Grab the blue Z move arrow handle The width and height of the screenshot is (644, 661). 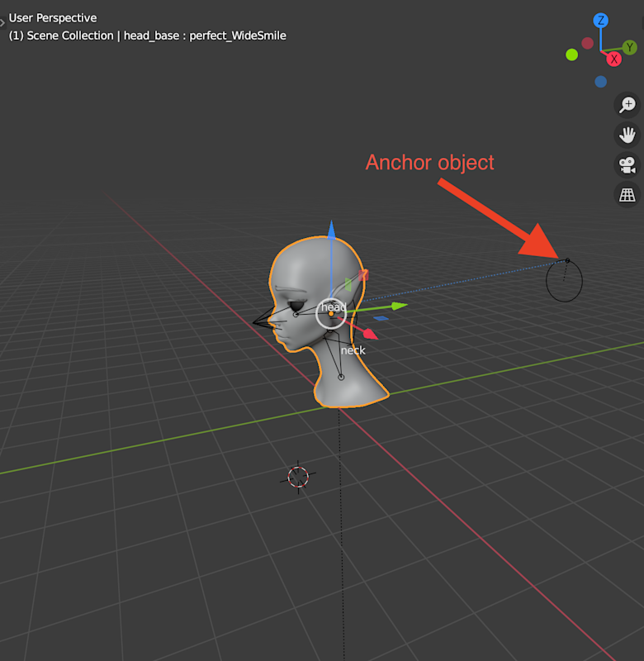[x=331, y=230]
